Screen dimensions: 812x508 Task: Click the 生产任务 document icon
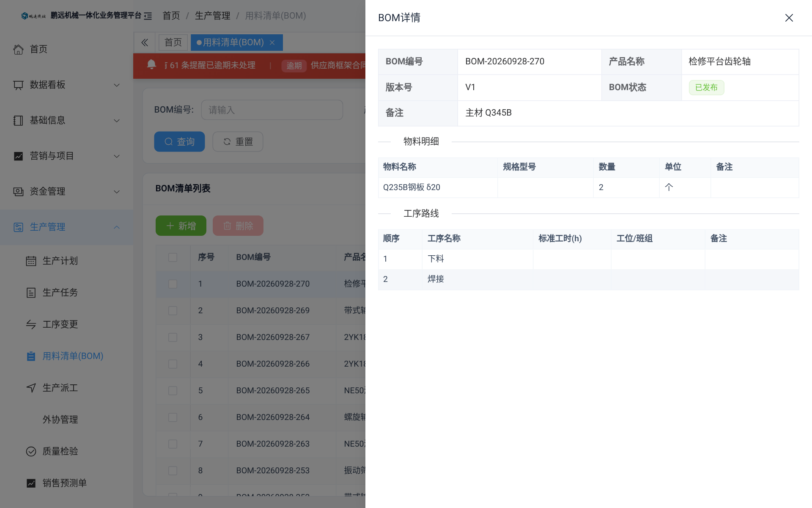click(x=31, y=293)
